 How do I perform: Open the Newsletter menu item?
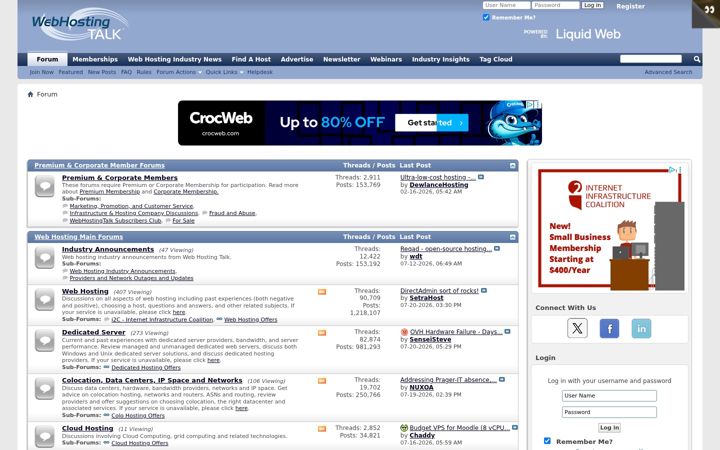[342, 59]
